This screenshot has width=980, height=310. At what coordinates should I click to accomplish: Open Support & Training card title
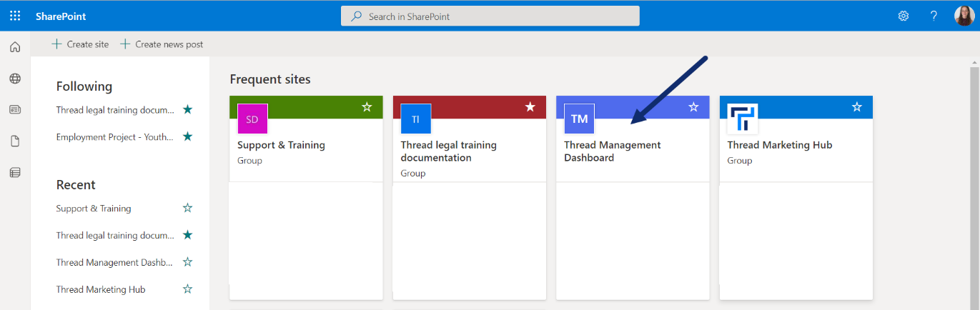pos(281,145)
